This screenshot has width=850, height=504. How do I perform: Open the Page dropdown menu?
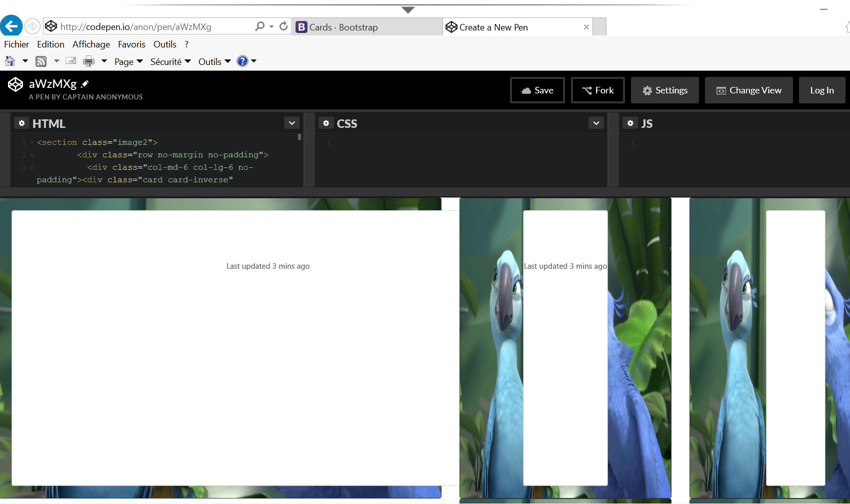click(x=128, y=61)
